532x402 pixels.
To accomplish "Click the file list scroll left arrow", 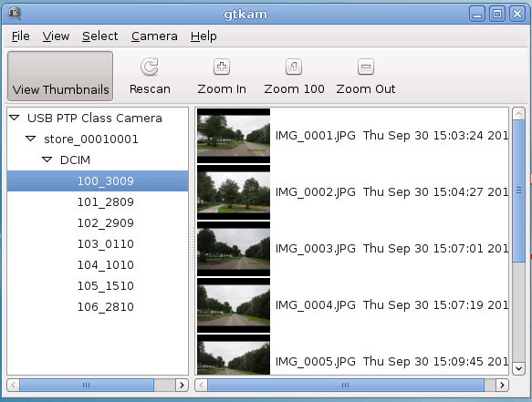I will pyautogui.click(x=201, y=385).
